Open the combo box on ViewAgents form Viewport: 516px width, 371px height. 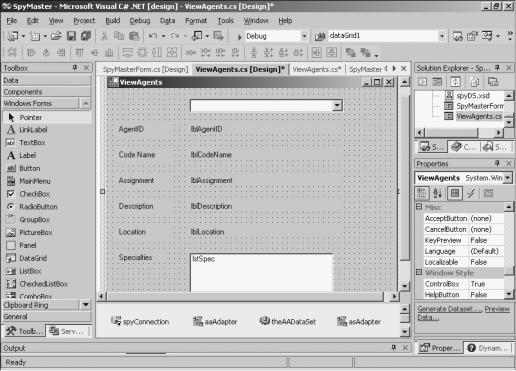point(337,105)
